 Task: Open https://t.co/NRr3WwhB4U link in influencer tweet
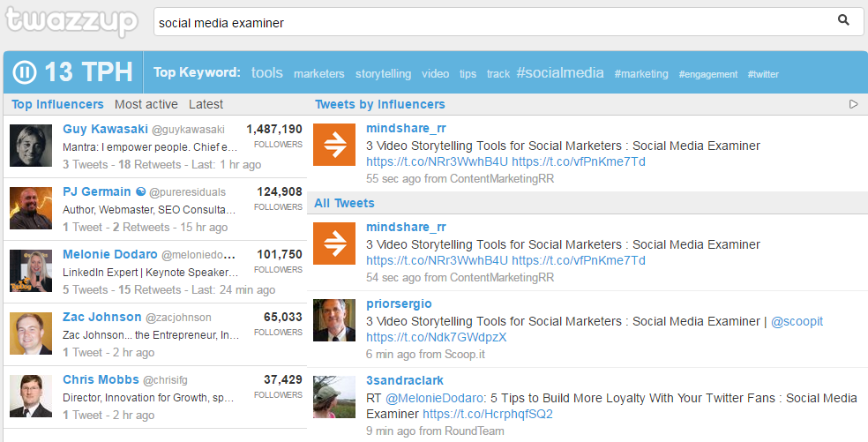(437, 161)
